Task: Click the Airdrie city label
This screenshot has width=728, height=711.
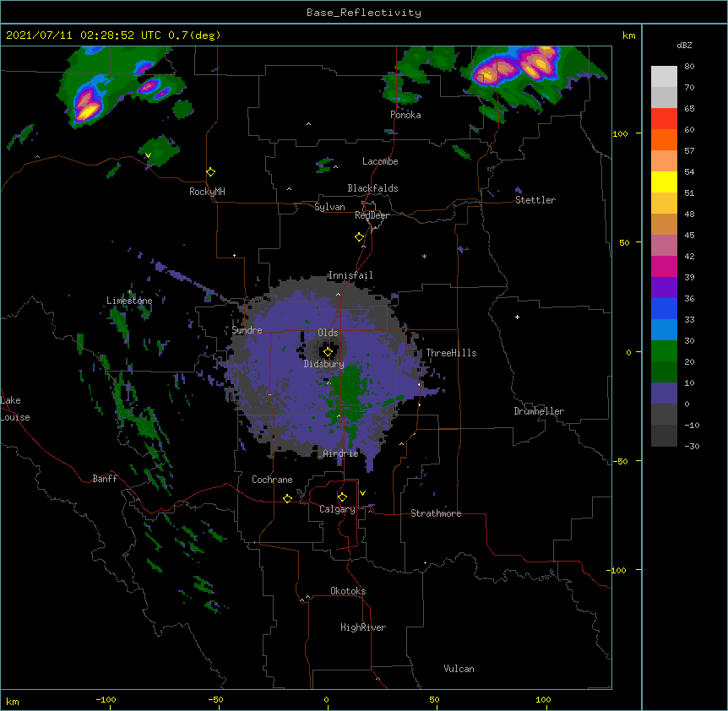Action: click(341, 453)
